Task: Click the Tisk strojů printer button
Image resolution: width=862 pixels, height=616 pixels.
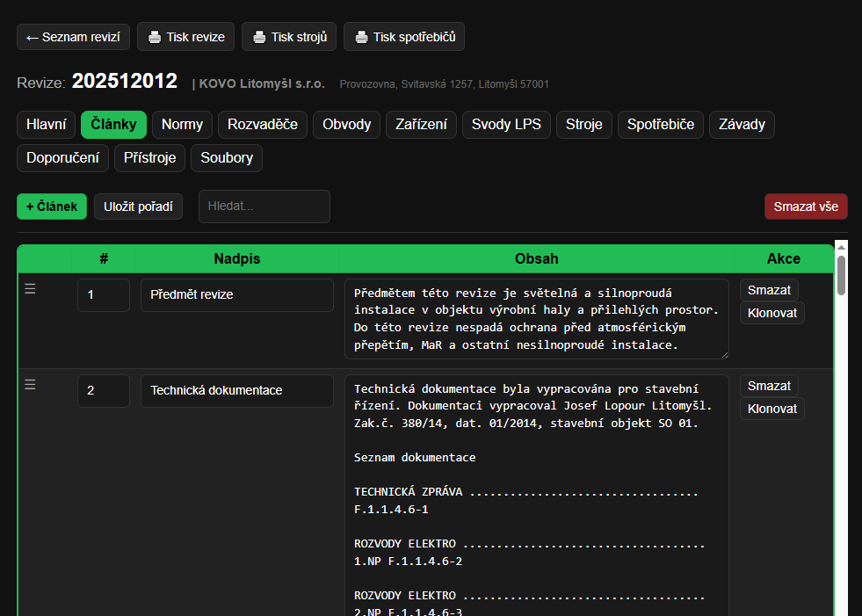Action: 289,37
